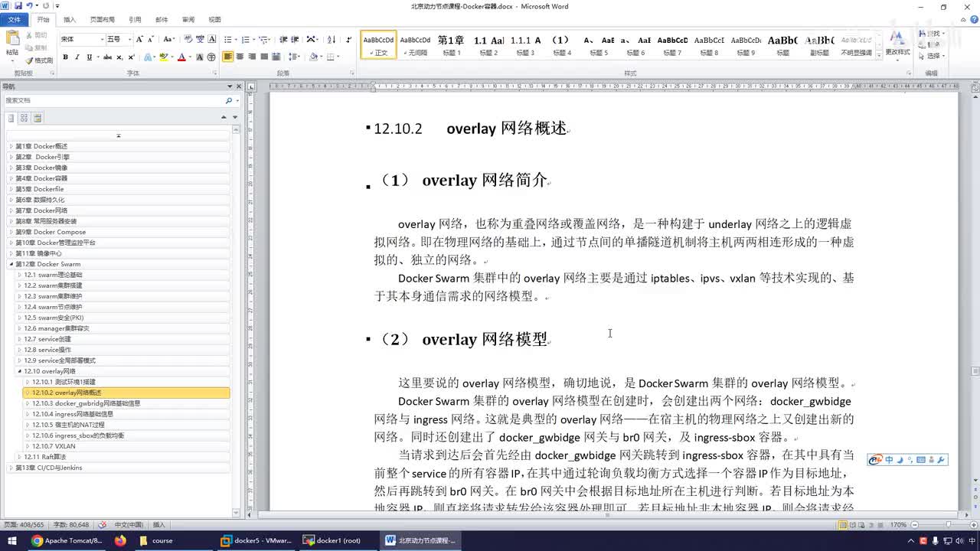Toggle Underline formatting
The width and height of the screenshot is (980, 551).
pos(90,57)
